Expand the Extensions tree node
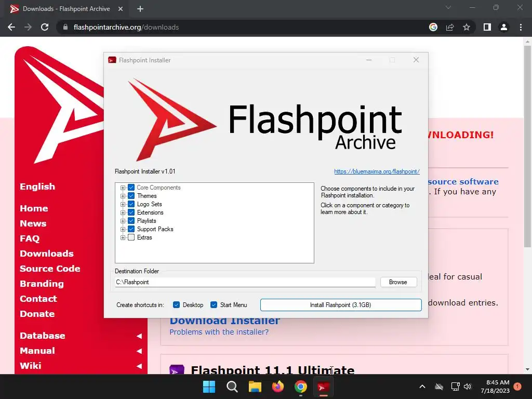Image resolution: width=532 pixels, height=399 pixels. tap(123, 212)
